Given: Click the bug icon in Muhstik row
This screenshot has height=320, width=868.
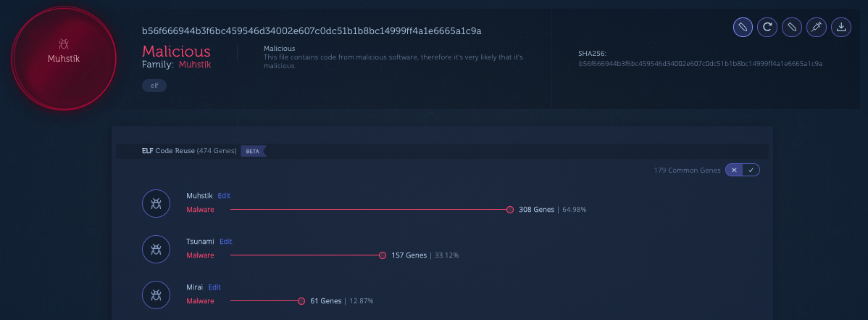Looking at the screenshot, I should click(156, 203).
